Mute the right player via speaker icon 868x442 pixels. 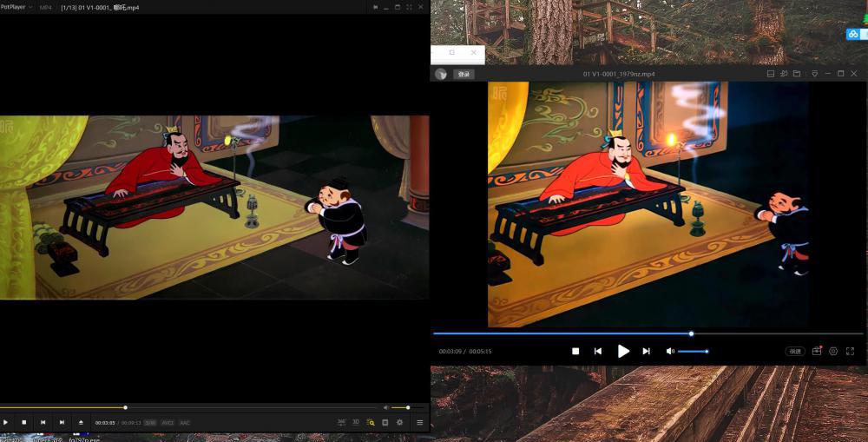click(670, 351)
